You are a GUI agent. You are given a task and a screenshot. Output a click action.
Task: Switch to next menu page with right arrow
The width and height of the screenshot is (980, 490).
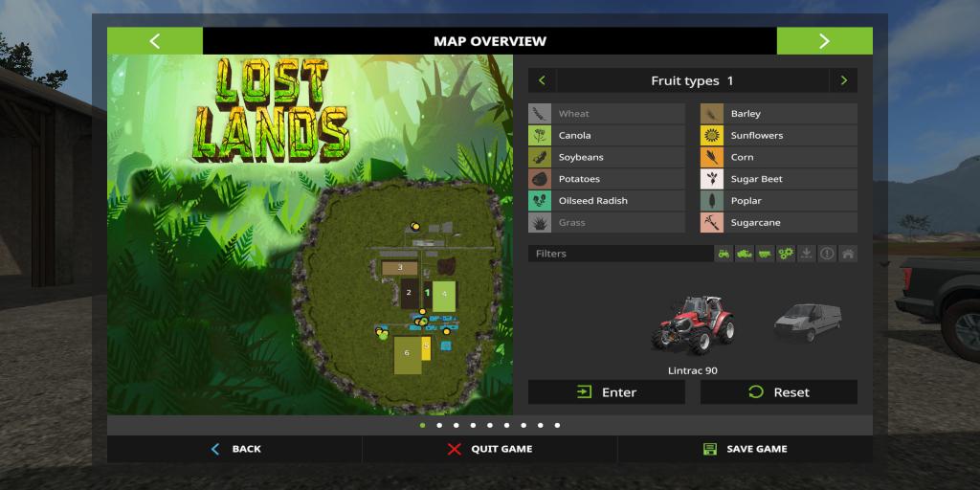click(x=824, y=41)
